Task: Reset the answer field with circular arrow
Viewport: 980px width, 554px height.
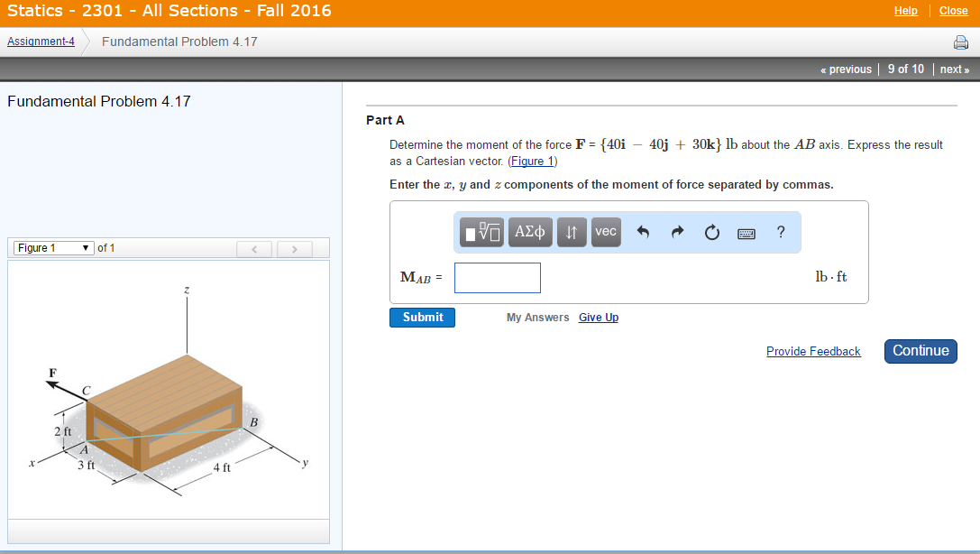Action: pos(712,233)
